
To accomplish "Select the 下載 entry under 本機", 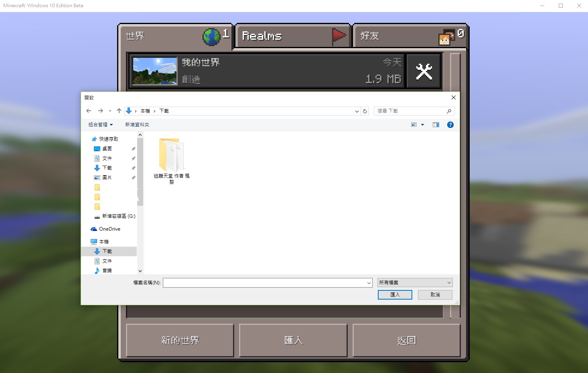I will coord(107,251).
